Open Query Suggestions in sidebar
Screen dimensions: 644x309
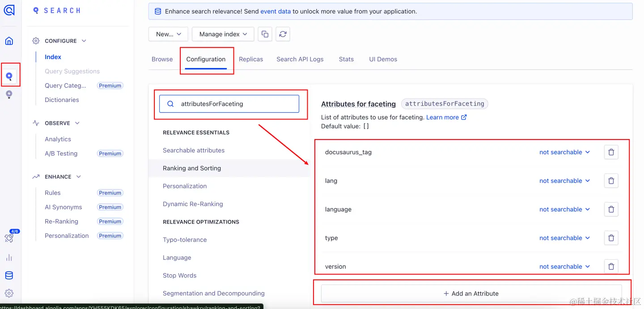click(72, 71)
